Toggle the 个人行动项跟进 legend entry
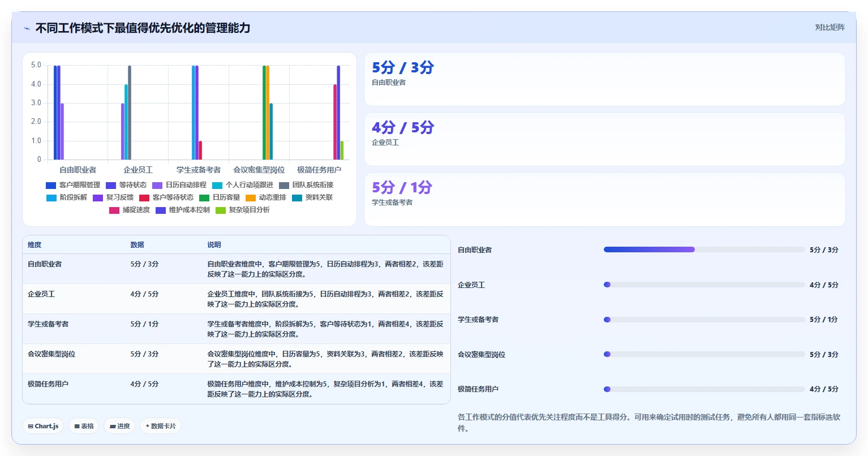The image size is (868, 456). pos(243,185)
